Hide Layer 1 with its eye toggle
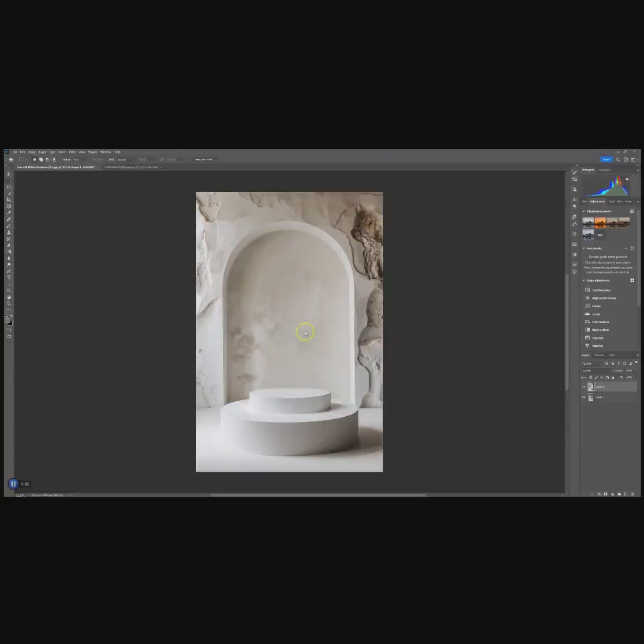Viewport: 644px width, 644px height. (x=584, y=397)
